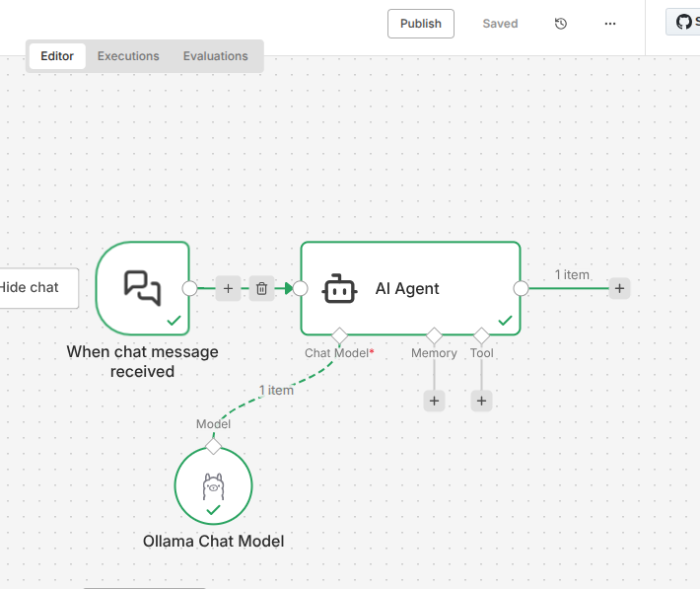Switch to the Executions tab
The height and width of the screenshot is (589, 700).
pyautogui.click(x=128, y=56)
